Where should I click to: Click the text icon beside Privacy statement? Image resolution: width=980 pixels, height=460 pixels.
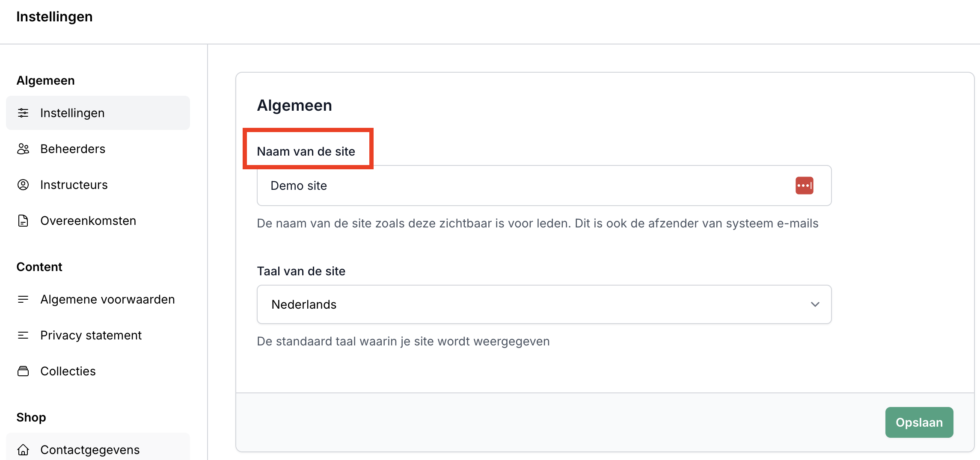coord(23,335)
